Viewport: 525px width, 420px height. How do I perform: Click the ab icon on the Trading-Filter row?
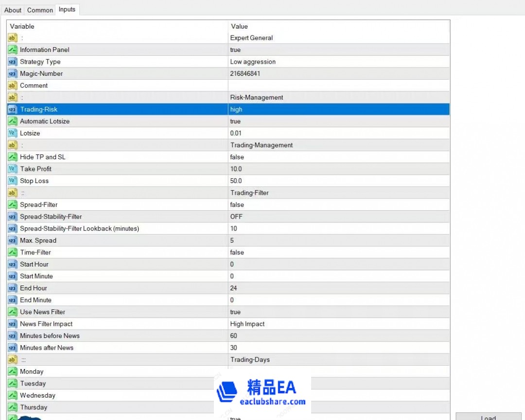click(x=12, y=192)
